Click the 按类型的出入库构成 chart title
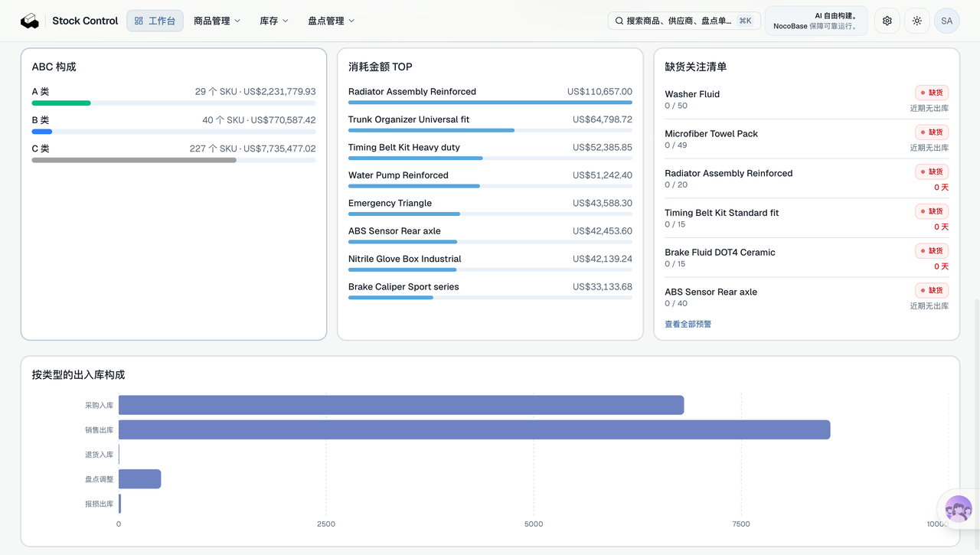Viewport: 980px width, 555px height. [78, 375]
